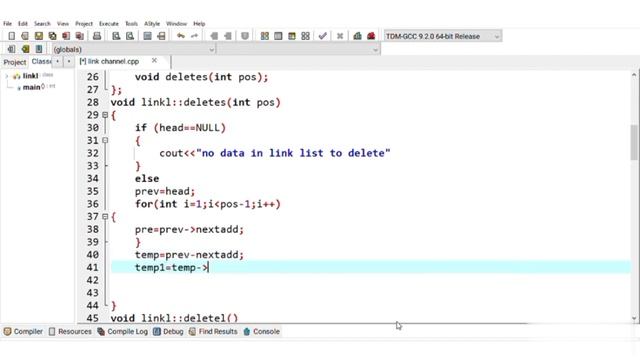
Task: Click the Redo arrow icon
Action: click(194, 36)
